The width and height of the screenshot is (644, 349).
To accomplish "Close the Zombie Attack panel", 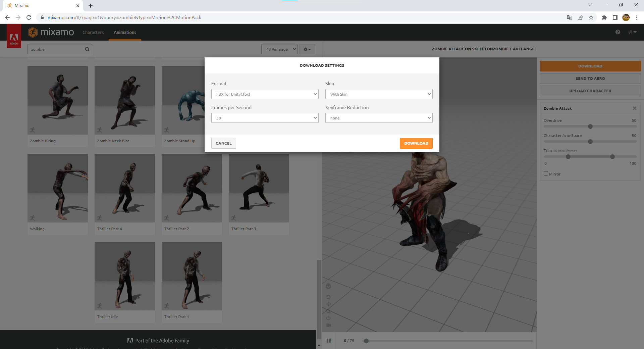I will [x=635, y=108].
